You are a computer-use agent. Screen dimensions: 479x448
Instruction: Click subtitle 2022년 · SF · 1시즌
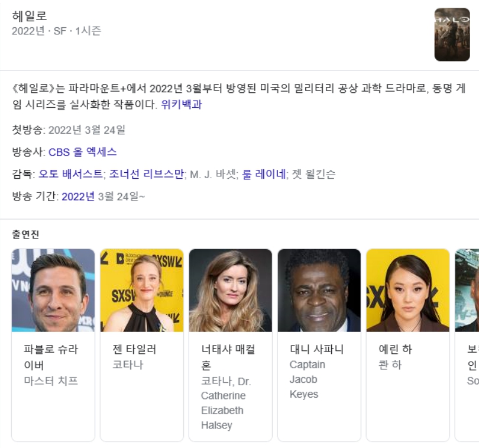click(57, 31)
